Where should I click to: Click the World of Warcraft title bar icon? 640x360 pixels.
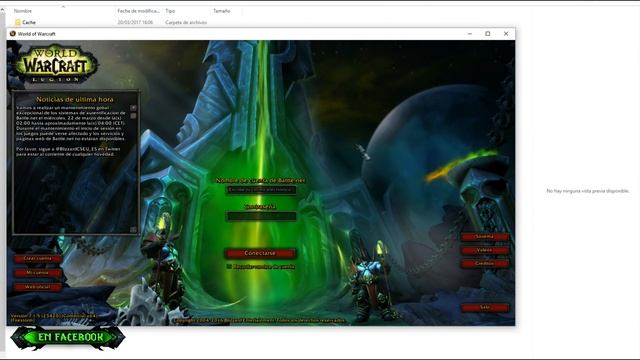coord(13,33)
